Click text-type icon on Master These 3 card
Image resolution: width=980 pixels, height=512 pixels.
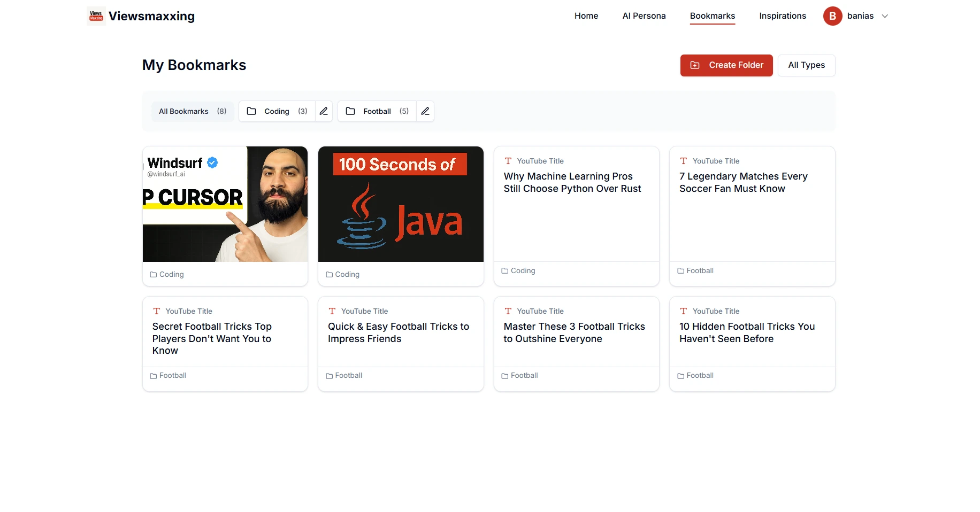[x=508, y=311]
